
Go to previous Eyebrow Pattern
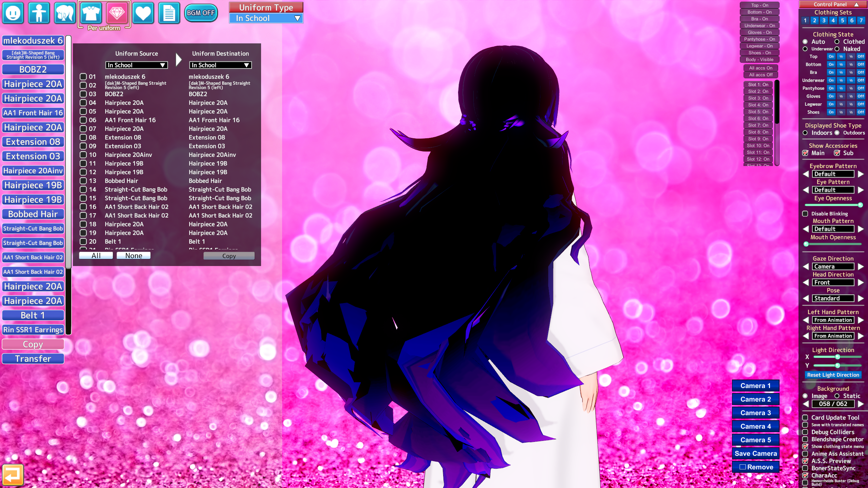click(x=806, y=174)
